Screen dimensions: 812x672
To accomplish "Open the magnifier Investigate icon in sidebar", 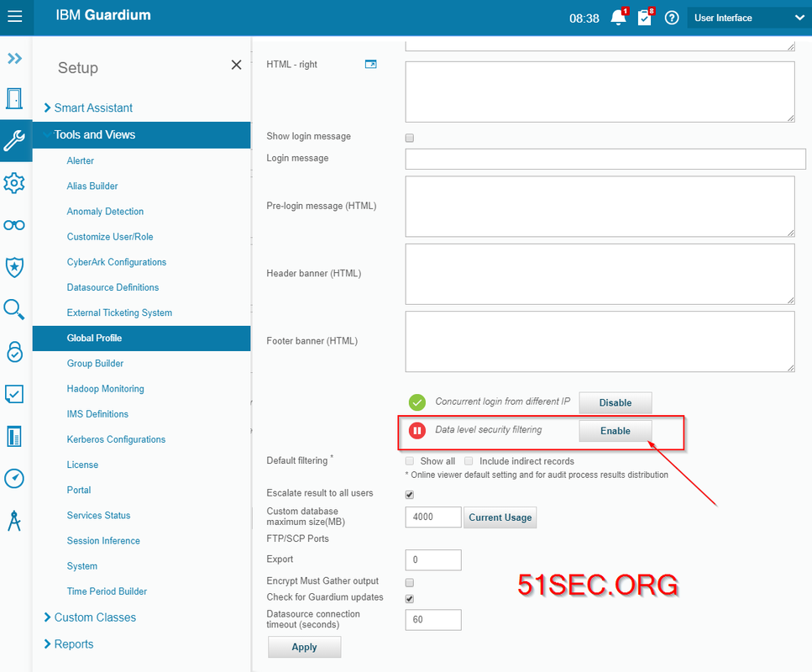I will point(14,309).
